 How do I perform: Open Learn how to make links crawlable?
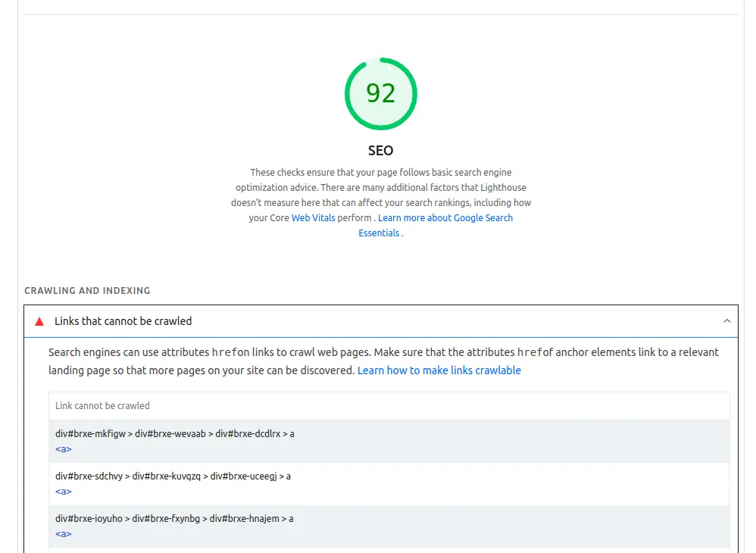(x=439, y=370)
